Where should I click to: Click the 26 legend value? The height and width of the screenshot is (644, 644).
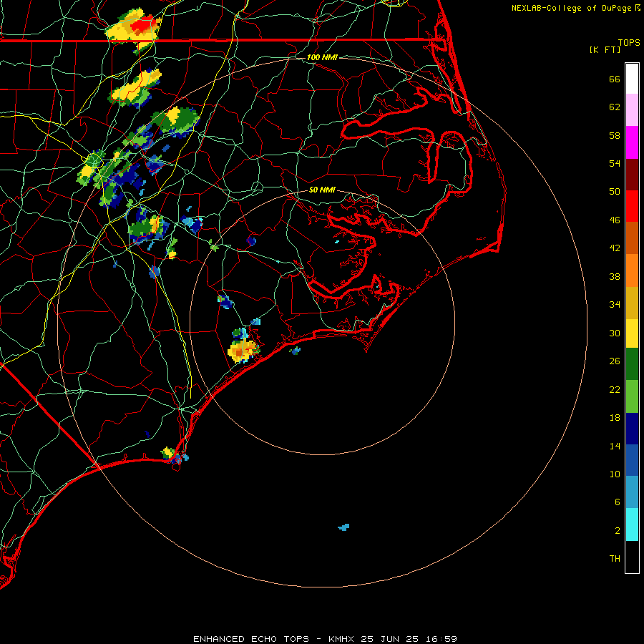coord(615,361)
